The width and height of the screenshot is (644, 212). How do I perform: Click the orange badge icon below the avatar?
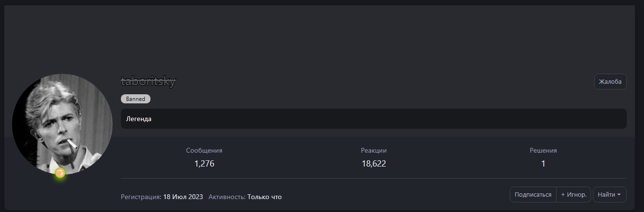[60, 173]
